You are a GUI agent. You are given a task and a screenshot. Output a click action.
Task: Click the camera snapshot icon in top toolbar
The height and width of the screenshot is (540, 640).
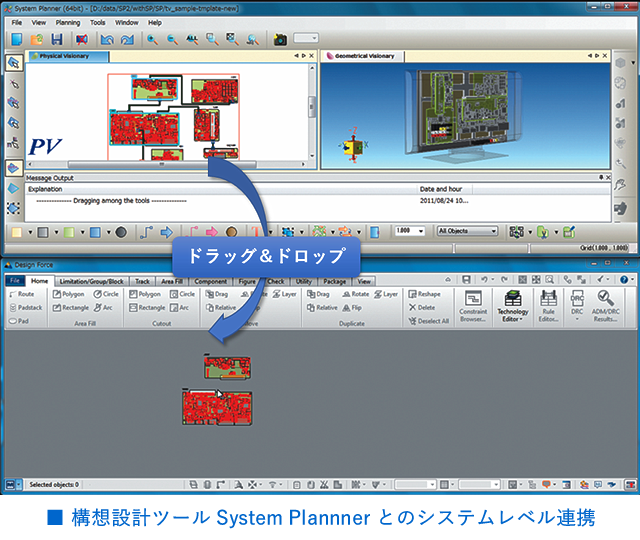pyautogui.click(x=279, y=39)
